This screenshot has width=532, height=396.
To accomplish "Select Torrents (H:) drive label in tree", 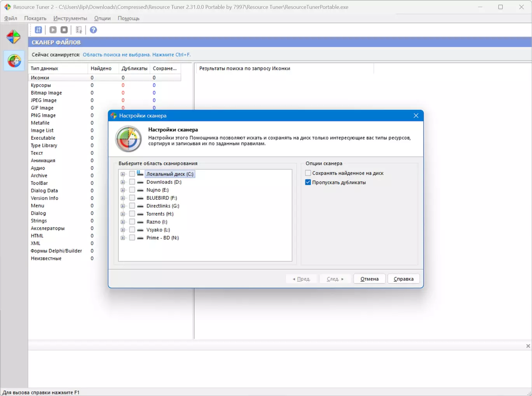I will (160, 214).
